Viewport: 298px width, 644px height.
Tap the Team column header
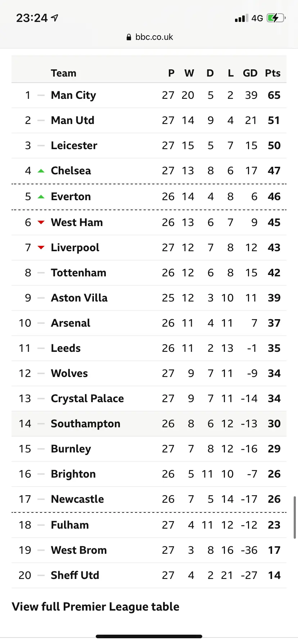pyautogui.click(x=63, y=73)
